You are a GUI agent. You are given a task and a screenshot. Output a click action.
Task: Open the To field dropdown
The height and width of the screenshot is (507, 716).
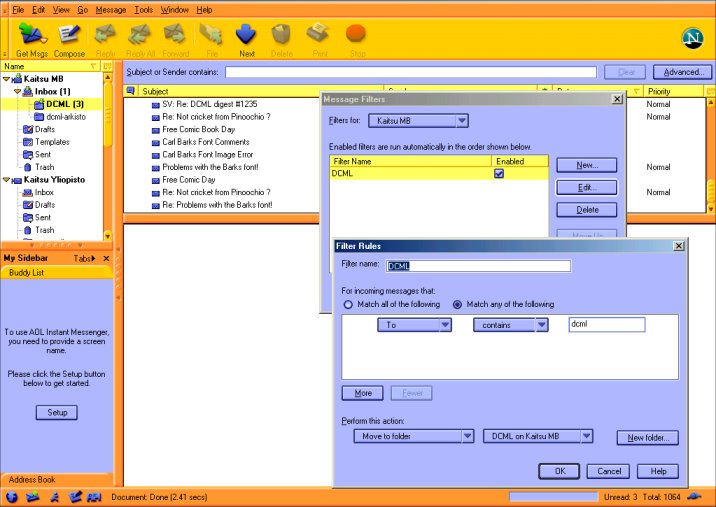click(x=415, y=325)
